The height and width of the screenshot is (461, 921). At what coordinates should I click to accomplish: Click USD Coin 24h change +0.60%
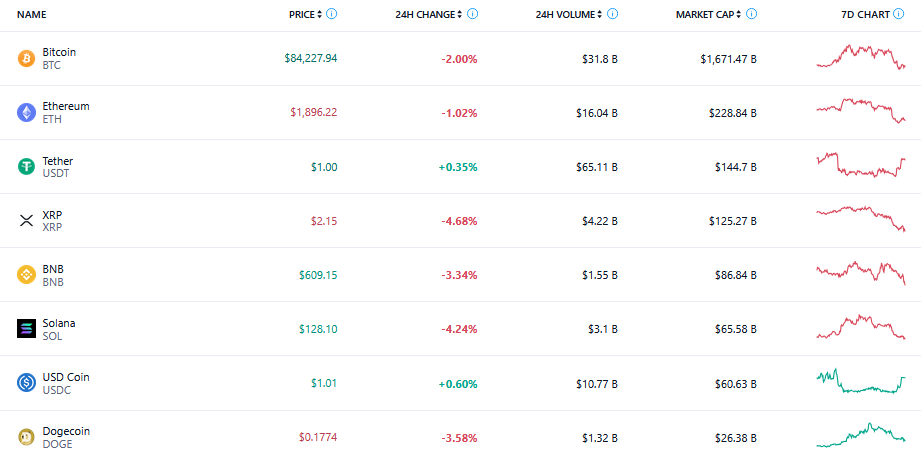click(458, 383)
